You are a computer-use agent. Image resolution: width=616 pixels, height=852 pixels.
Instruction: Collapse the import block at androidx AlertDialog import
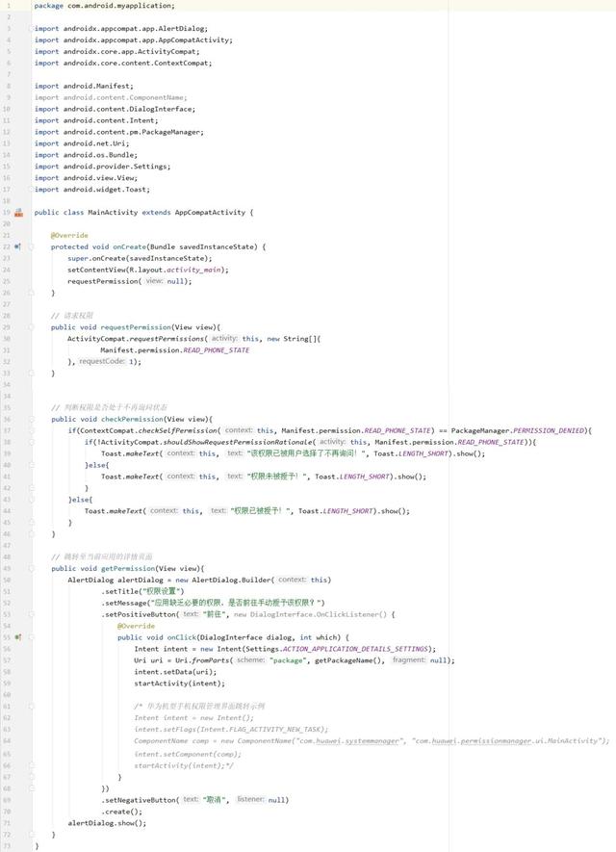(31, 29)
